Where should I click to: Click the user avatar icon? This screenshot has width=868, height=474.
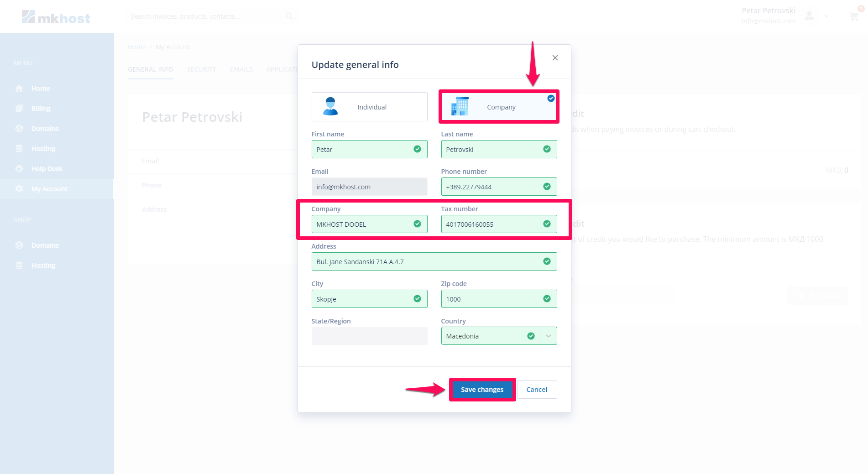[809, 16]
